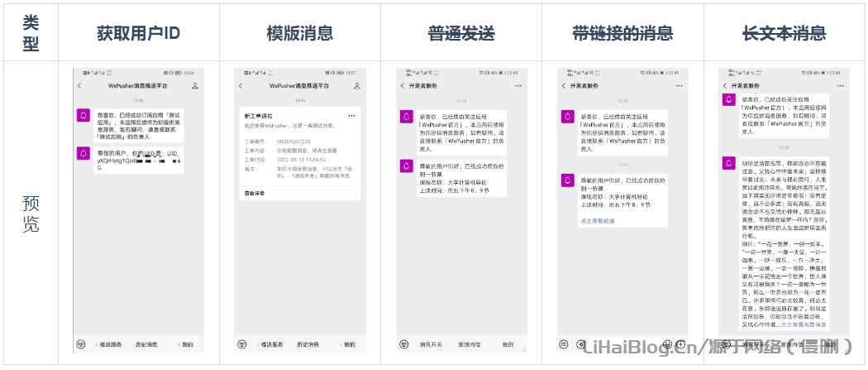
Task: Open 查看详情 row on the template card
Action: click(300, 194)
